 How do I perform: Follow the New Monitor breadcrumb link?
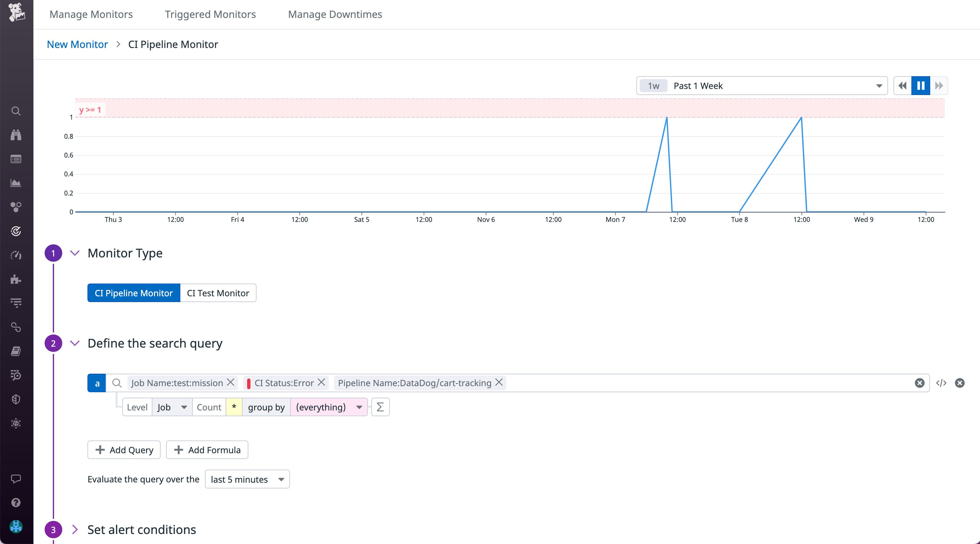[77, 44]
